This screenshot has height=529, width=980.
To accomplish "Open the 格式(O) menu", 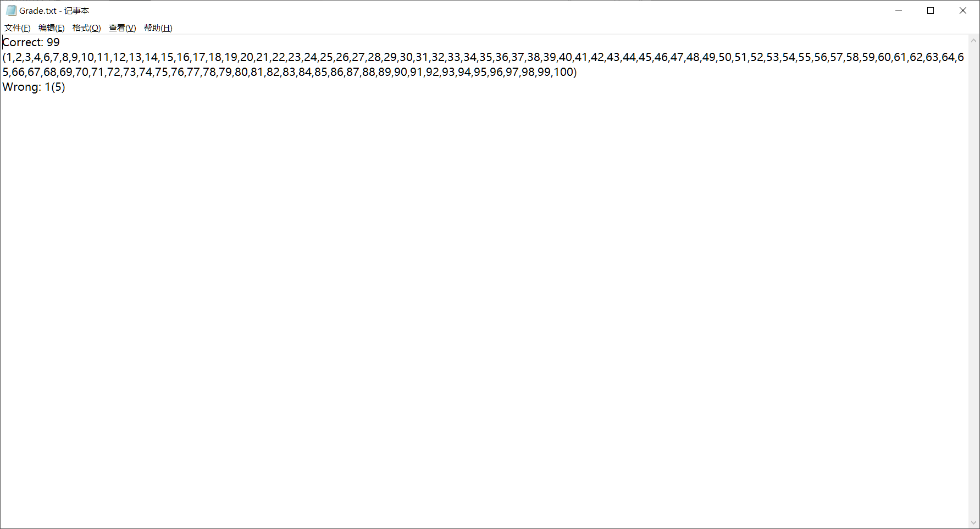I will click(x=87, y=28).
